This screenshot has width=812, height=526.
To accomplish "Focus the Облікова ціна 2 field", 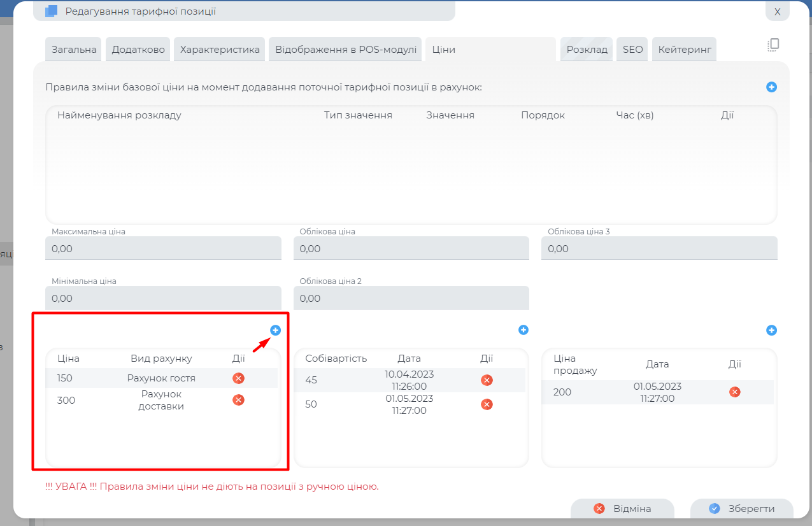I will pyautogui.click(x=411, y=298).
